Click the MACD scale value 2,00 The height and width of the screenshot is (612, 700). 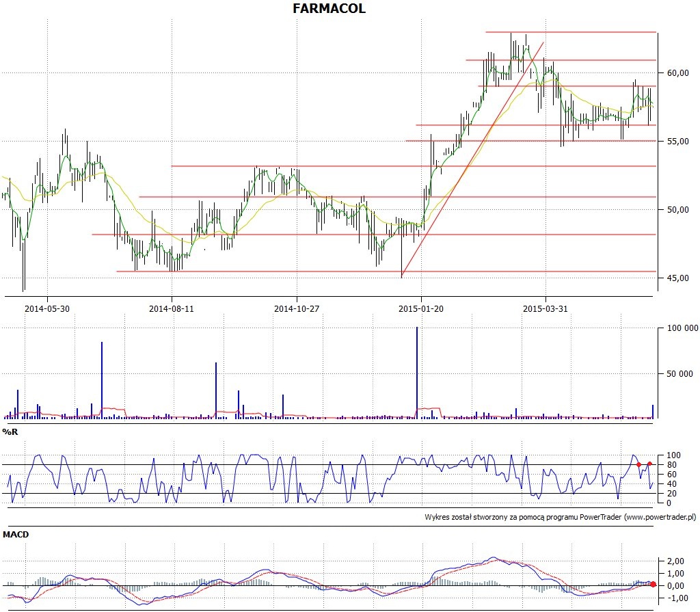click(675, 561)
